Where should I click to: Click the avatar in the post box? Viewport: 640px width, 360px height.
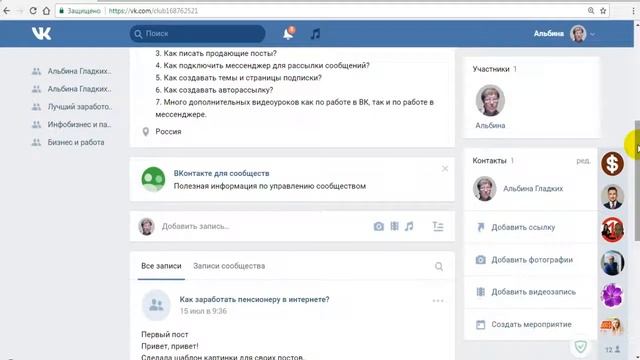click(146, 226)
